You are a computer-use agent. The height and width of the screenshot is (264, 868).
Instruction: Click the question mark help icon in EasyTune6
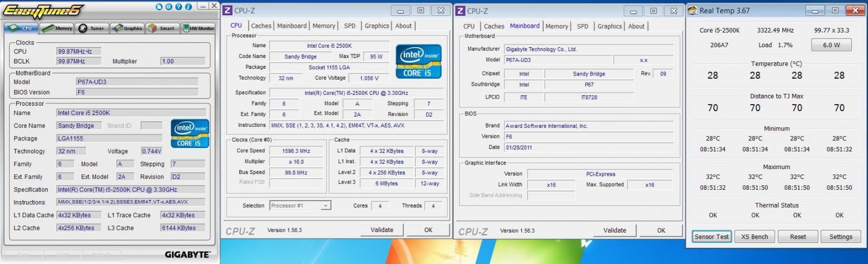(178, 7)
